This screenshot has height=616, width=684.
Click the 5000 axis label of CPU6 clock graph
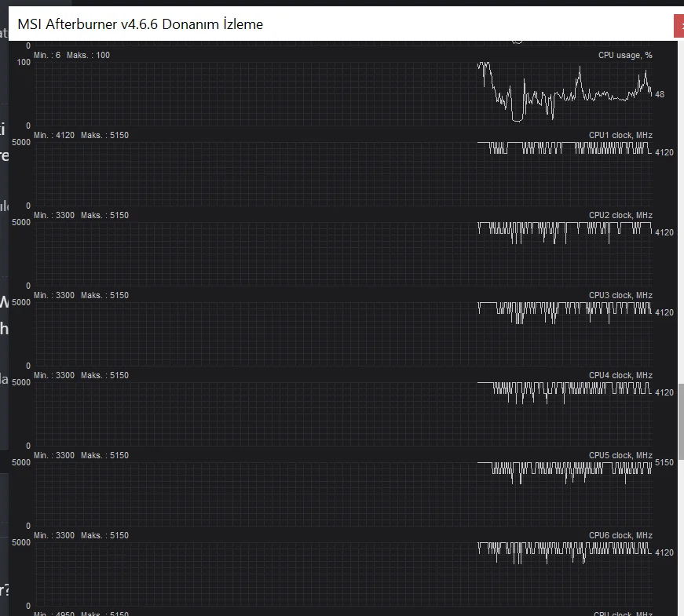[21, 542]
